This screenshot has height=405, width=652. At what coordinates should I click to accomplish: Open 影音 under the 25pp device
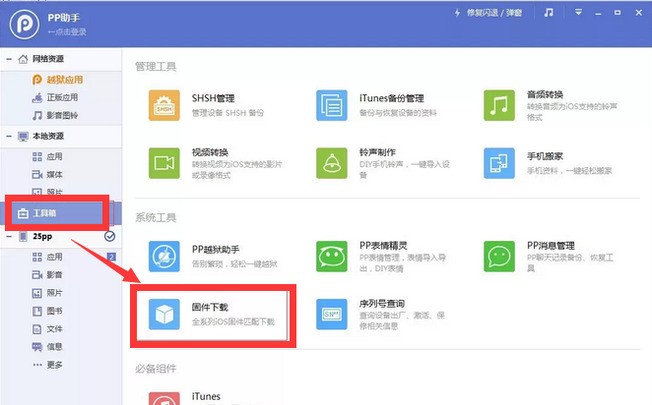tap(47, 274)
